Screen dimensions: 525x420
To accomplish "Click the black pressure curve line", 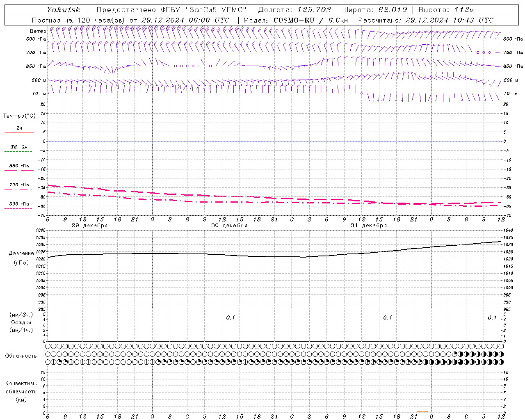I will tap(275, 256).
